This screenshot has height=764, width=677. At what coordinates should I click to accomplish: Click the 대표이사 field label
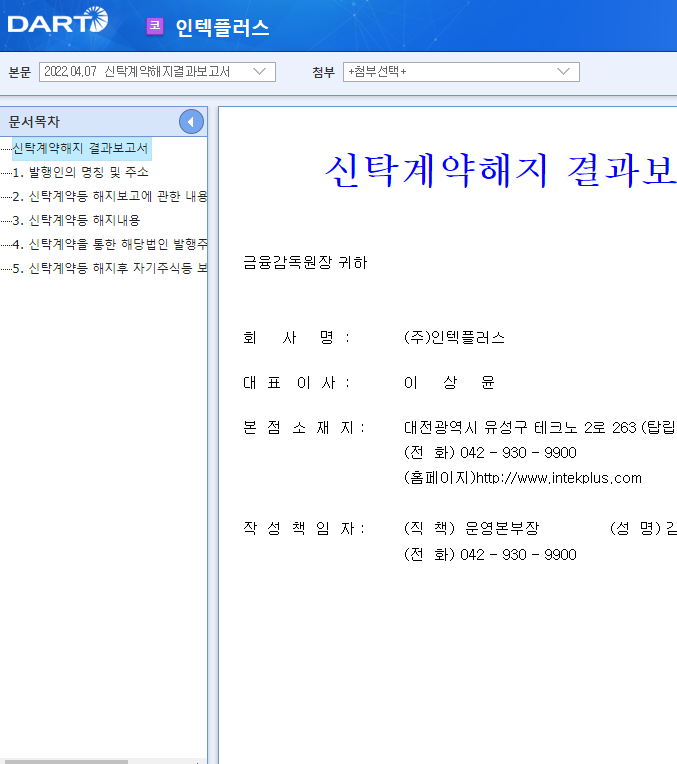(x=296, y=382)
